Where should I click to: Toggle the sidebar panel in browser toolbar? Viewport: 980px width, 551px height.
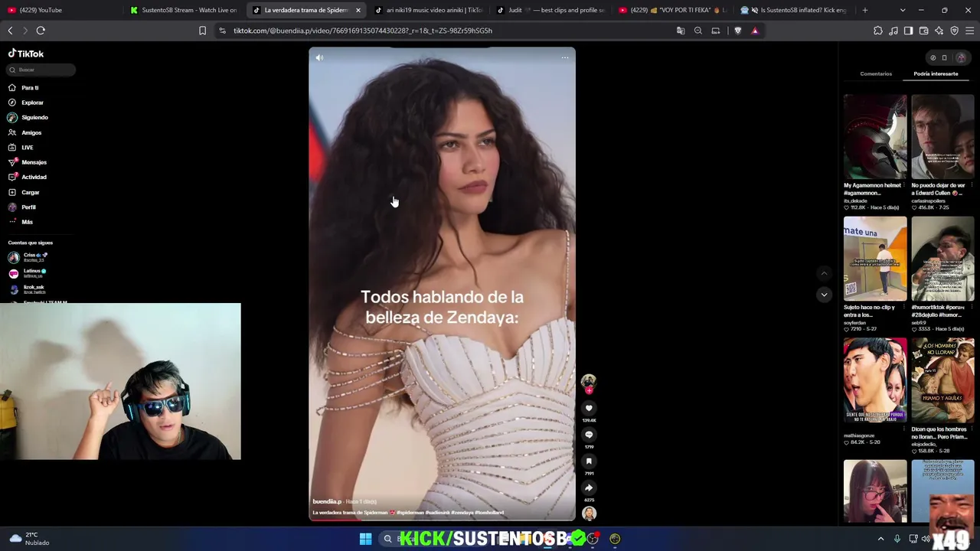(909, 31)
